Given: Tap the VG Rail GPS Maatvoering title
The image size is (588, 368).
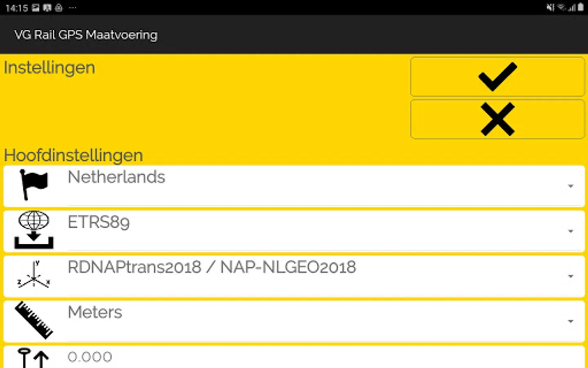Looking at the screenshot, I should tap(86, 35).
